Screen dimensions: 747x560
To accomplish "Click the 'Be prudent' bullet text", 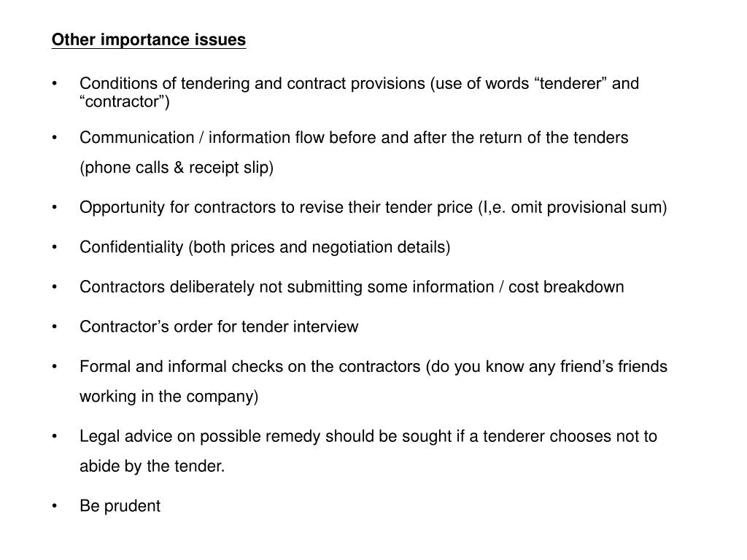I will [x=120, y=506].
